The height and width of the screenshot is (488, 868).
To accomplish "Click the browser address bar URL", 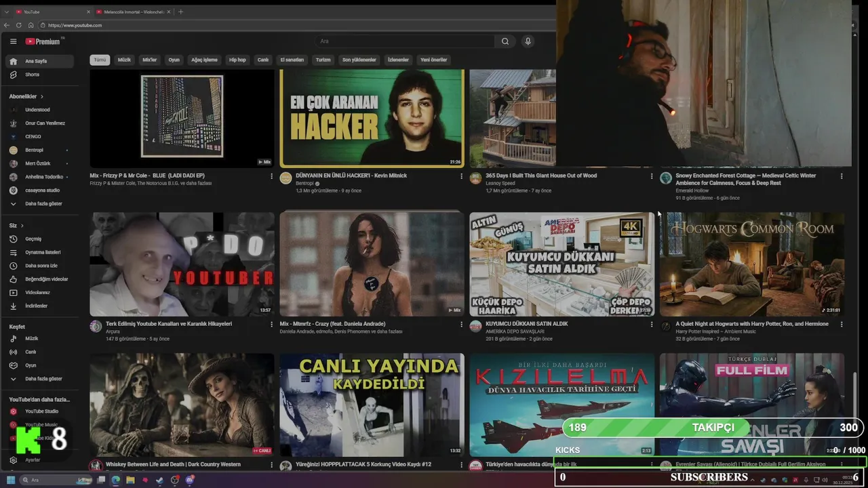I will pyautogui.click(x=75, y=25).
